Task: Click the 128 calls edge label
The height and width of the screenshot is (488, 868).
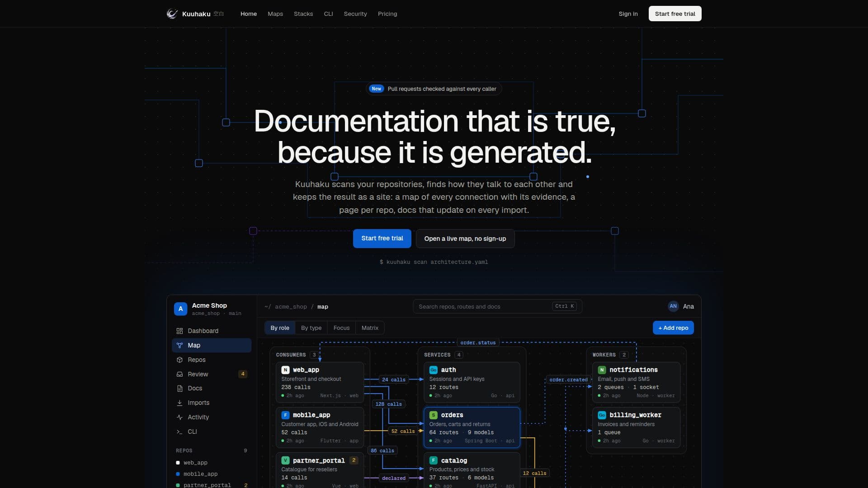Action: (388, 404)
